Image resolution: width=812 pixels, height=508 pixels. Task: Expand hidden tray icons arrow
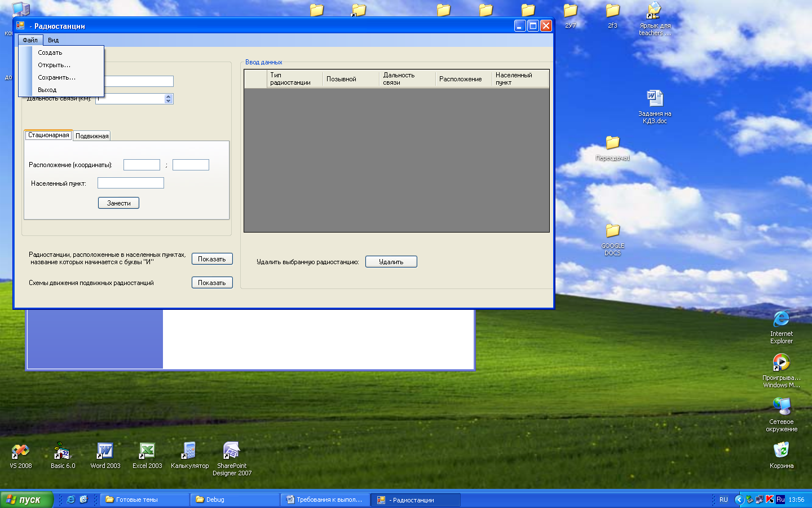coord(739,500)
